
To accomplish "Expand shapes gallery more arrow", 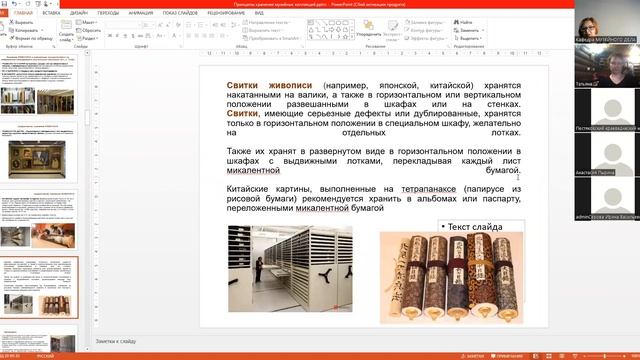I will pyautogui.click(x=352, y=38).
